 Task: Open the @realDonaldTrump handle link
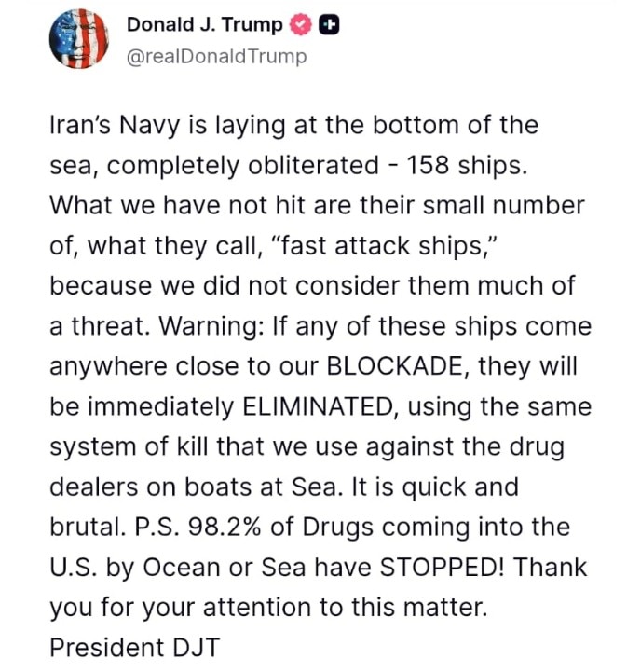tap(215, 57)
